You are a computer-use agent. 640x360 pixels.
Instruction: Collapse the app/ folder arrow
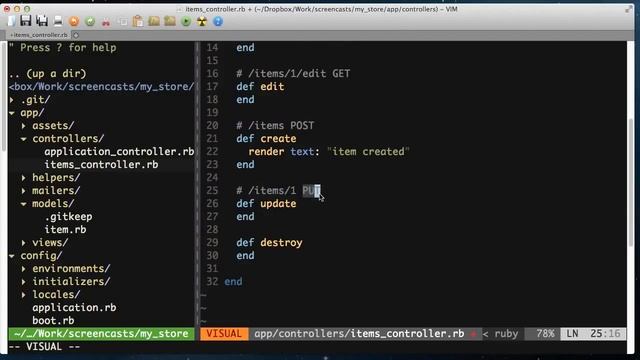(12, 113)
